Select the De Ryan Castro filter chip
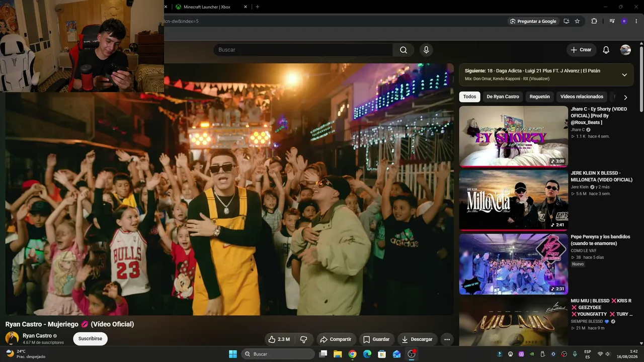Screen dimensions: 644x362 pos(503,97)
